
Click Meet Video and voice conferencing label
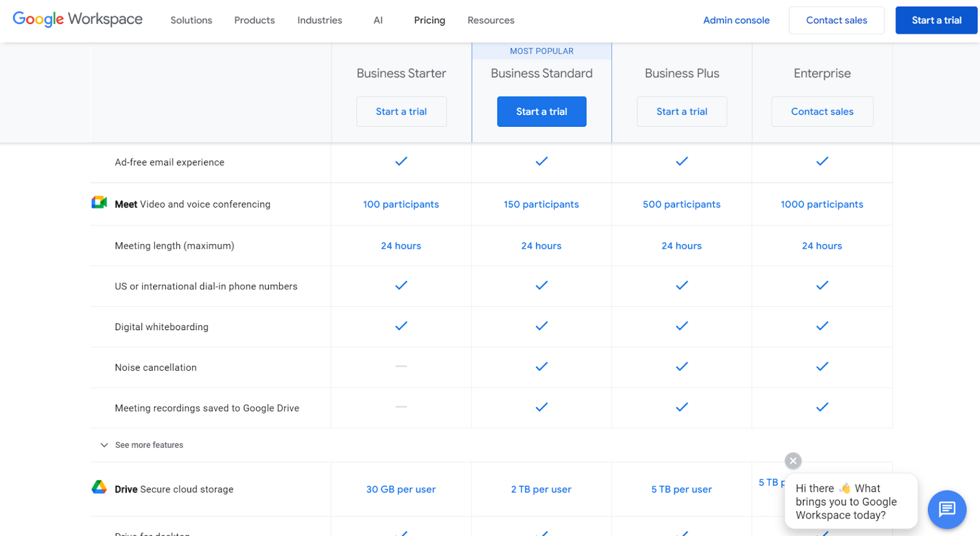click(192, 204)
